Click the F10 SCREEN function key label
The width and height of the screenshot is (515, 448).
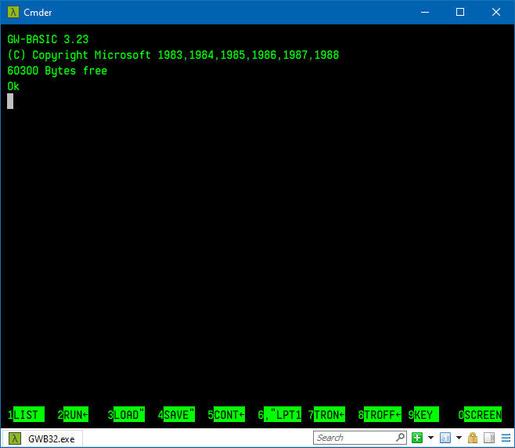point(480,415)
